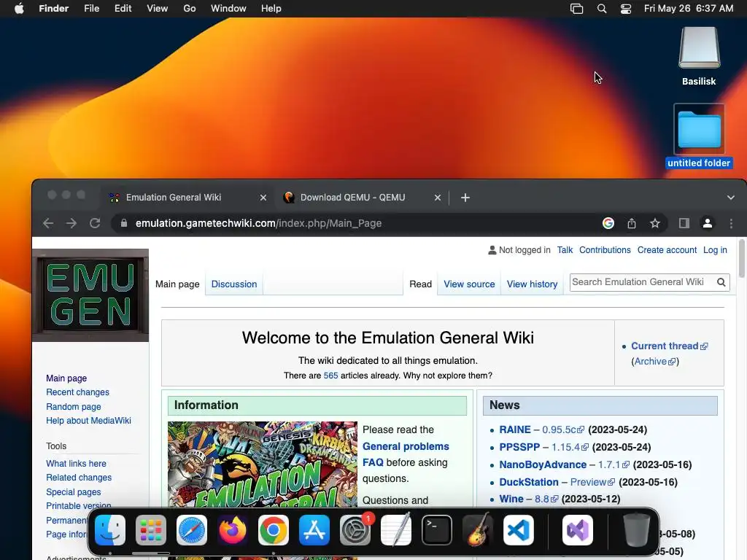747x560 pixels.
Task: Click the Log in link
Action: [x=715, y=250]
